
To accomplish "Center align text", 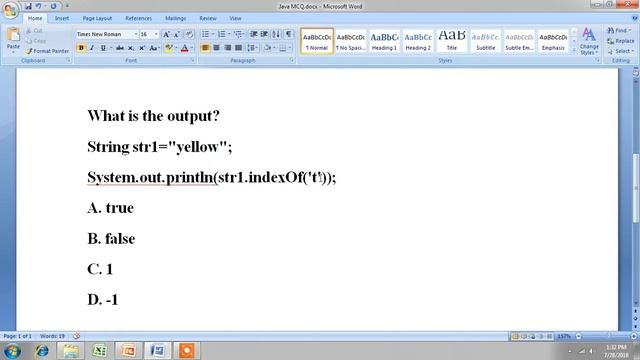I will click(216, 48).
